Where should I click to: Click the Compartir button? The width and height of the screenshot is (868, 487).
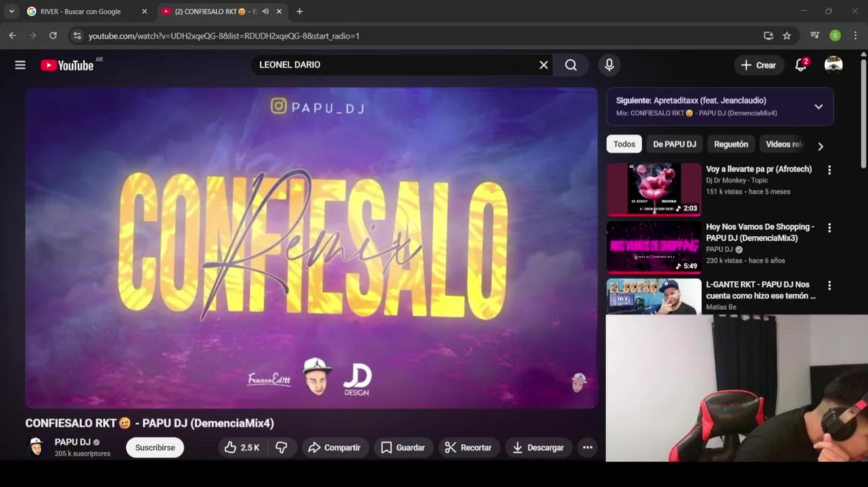tap(334, 448)
